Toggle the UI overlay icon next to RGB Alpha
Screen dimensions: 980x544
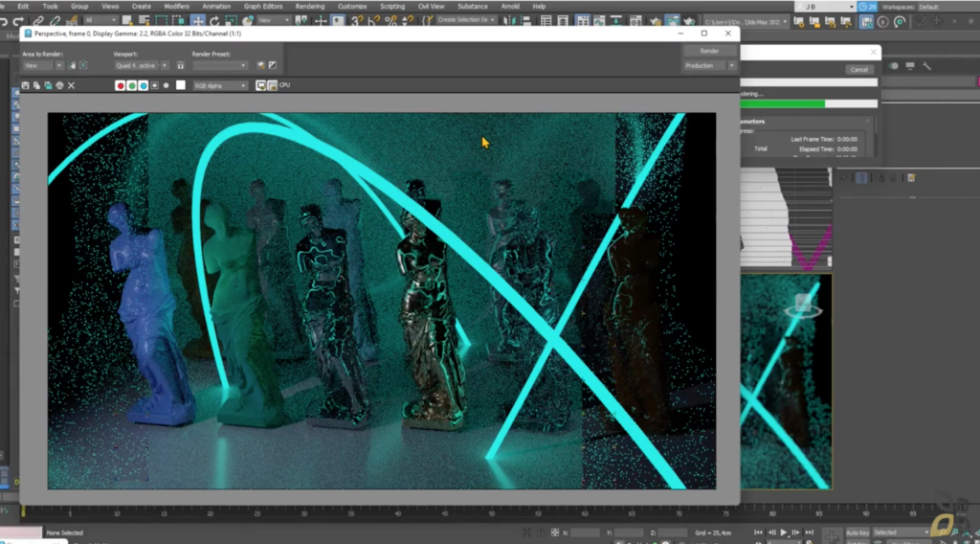point(260,85)
